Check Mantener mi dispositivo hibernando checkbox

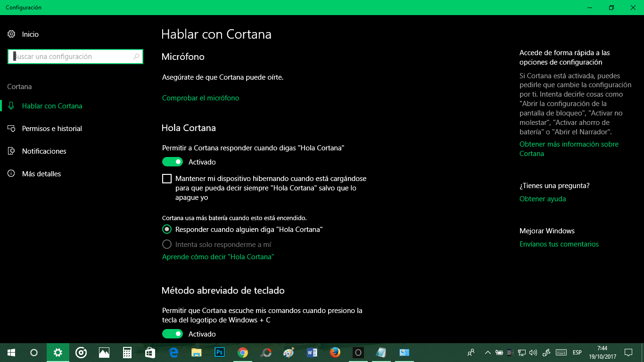click(x=167, y=179)
